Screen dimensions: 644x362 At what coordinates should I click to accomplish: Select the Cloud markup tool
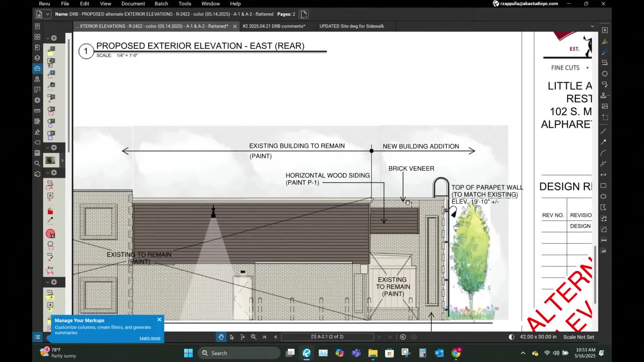(604, 74)
